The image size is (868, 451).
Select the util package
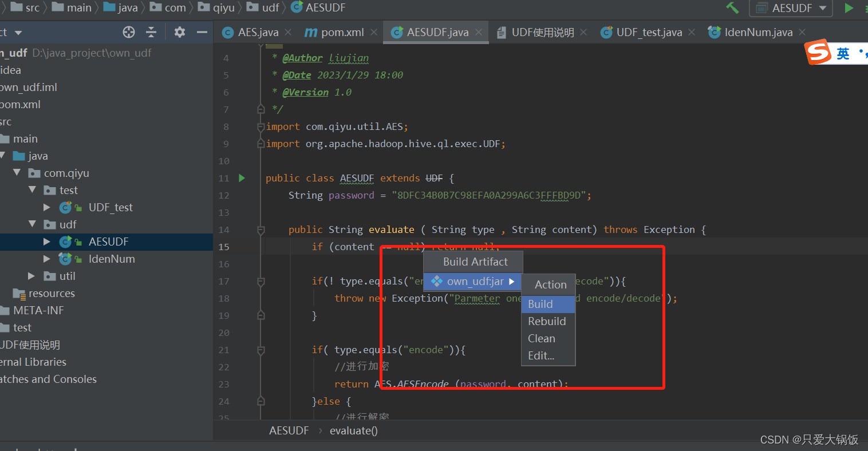tap(68, 276)
